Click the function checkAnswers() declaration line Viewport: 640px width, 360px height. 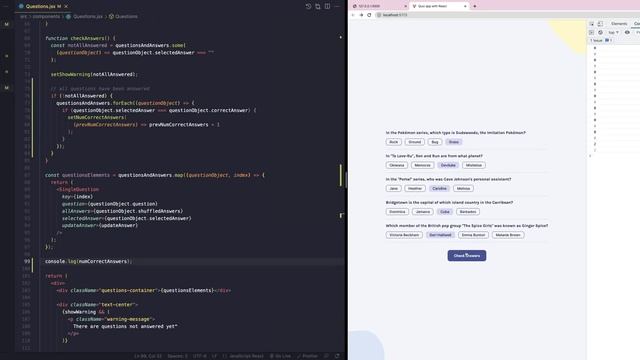coord(80,38)
